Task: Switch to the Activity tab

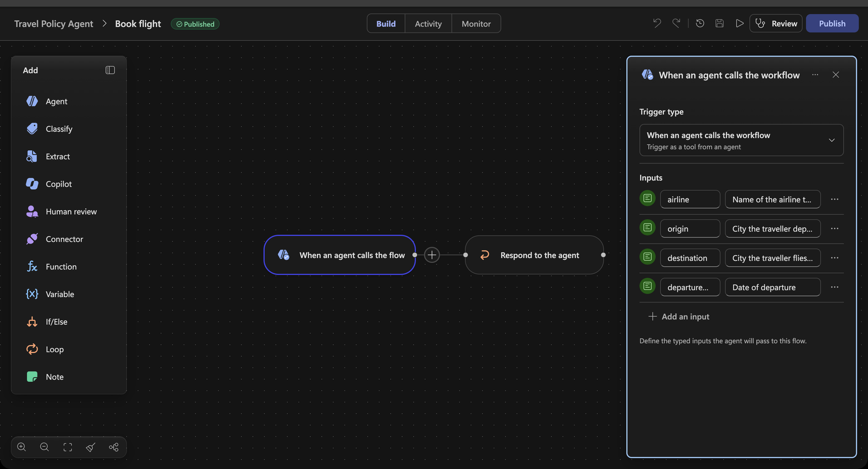Action: pos(428,23)
